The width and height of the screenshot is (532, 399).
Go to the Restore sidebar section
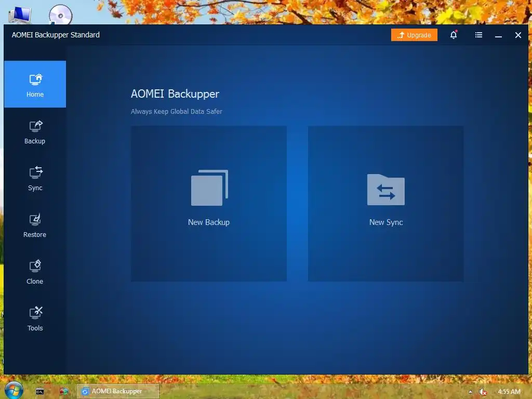point(35,225)
